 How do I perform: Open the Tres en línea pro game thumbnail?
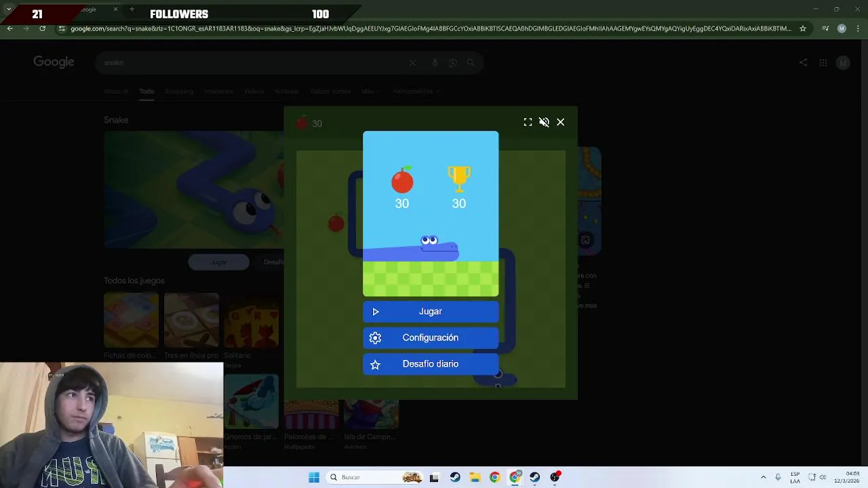[x=191, y=320]
